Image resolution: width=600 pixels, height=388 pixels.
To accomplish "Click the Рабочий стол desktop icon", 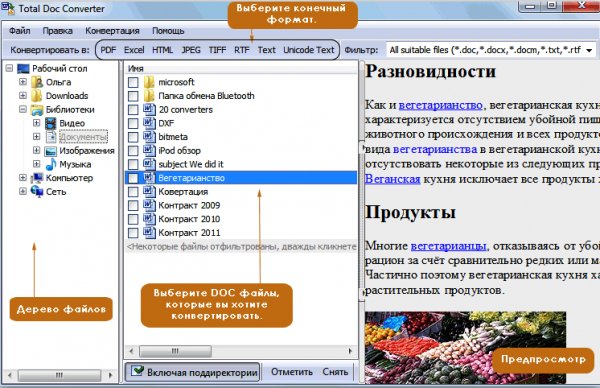I will pyautogui.click(x=23, y=68).
